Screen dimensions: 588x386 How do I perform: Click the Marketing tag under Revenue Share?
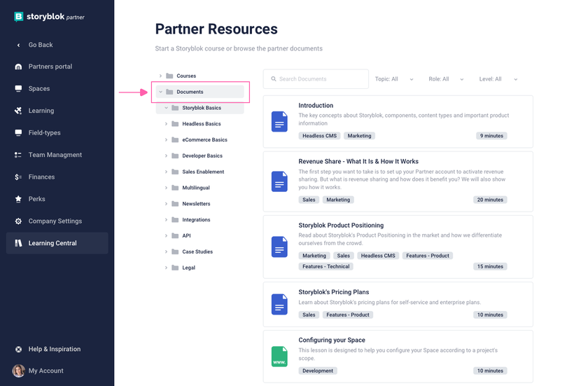[338, 200]
